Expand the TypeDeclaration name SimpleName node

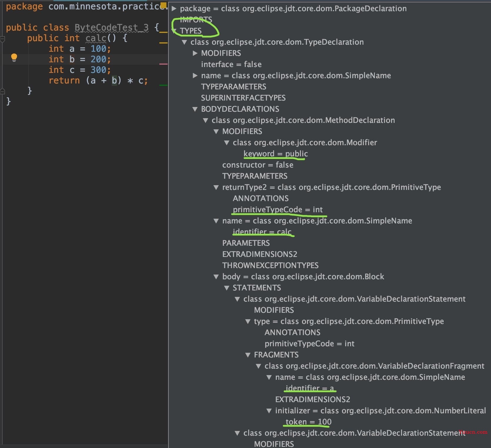point(195,76)
